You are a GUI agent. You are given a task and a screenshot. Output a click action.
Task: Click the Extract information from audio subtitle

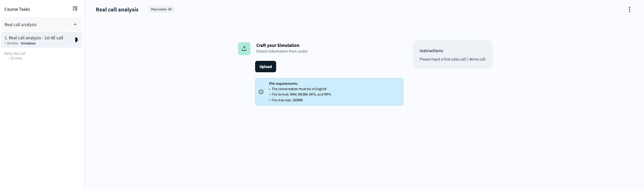click(282, 52)
